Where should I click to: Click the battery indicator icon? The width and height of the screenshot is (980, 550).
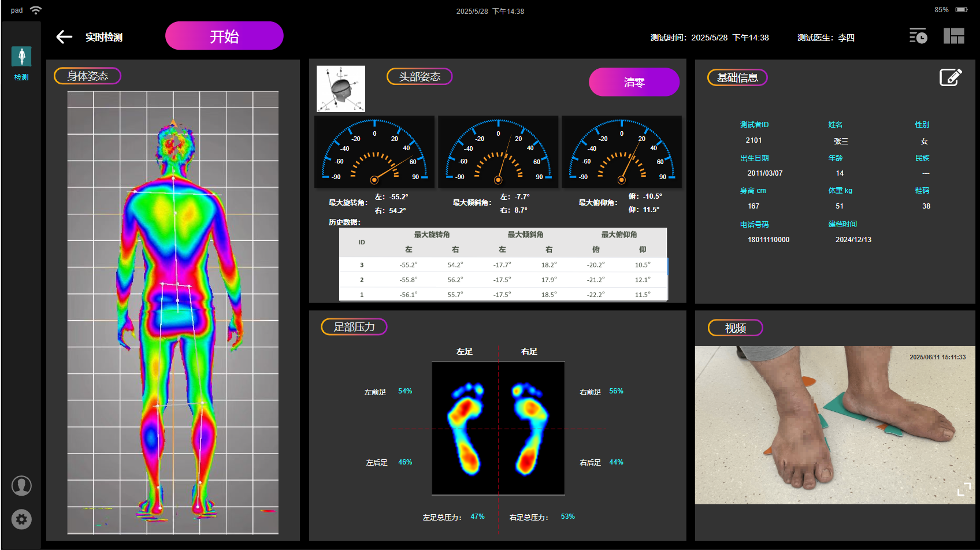pyautogui.click(x=961, y=10)
